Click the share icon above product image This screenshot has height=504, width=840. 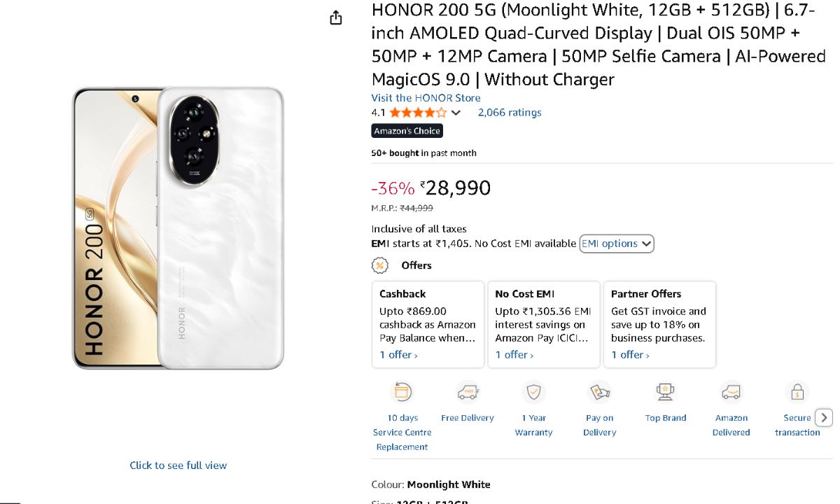click(x=336, y=17)
